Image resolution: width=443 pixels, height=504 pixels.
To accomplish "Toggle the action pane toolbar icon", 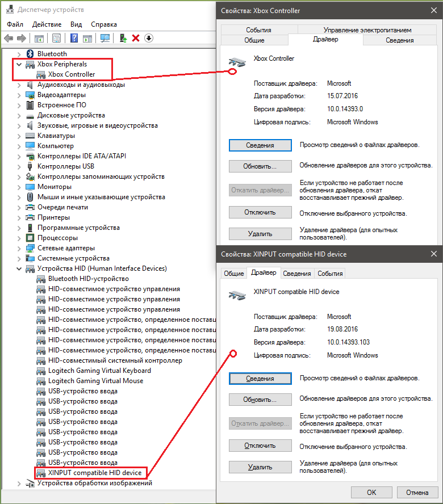I will [87, 38].
